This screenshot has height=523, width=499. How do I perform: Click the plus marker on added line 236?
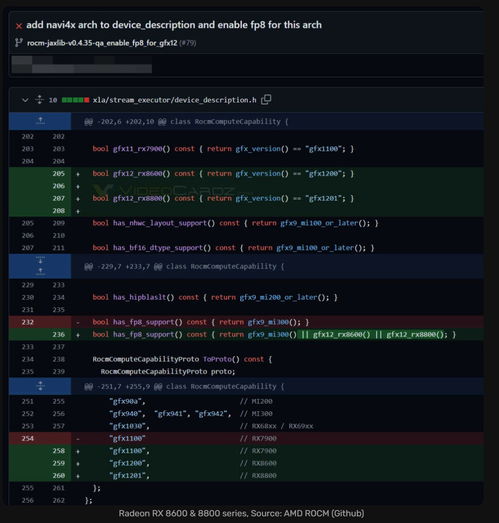pyautogui.click(x=78, y=335)
